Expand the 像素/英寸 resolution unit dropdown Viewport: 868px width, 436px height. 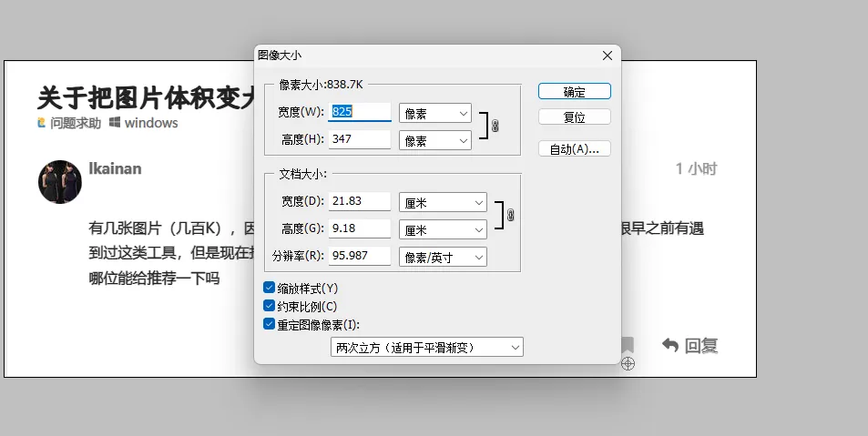443,257
